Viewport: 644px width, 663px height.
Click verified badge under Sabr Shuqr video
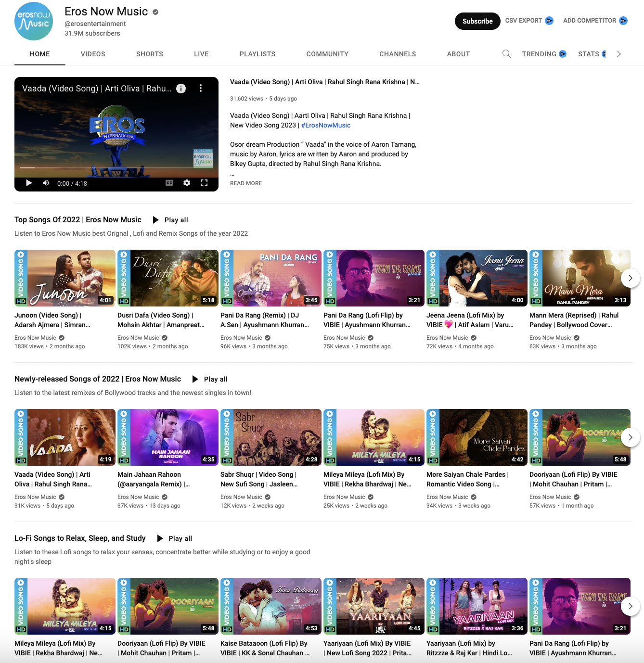[268, 497]
